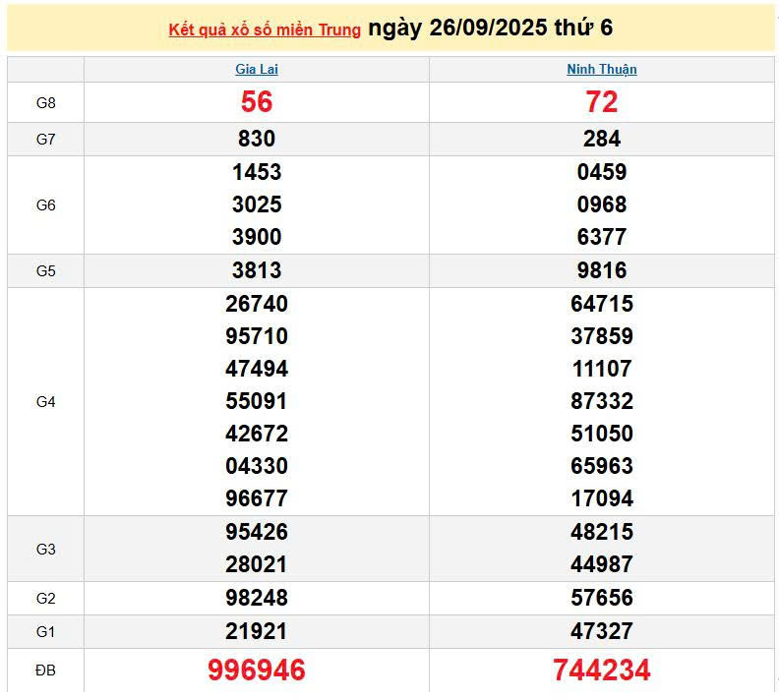Select Ninh Thuận special prize 744234
This screenshot has height=700, width=779.
[602, 670]
